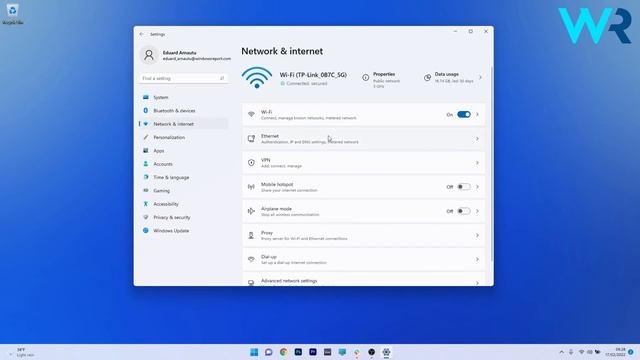The height and width of the screenshot is (360, 640).
Task: Open the user profile avatar
Action: [149, 55]
